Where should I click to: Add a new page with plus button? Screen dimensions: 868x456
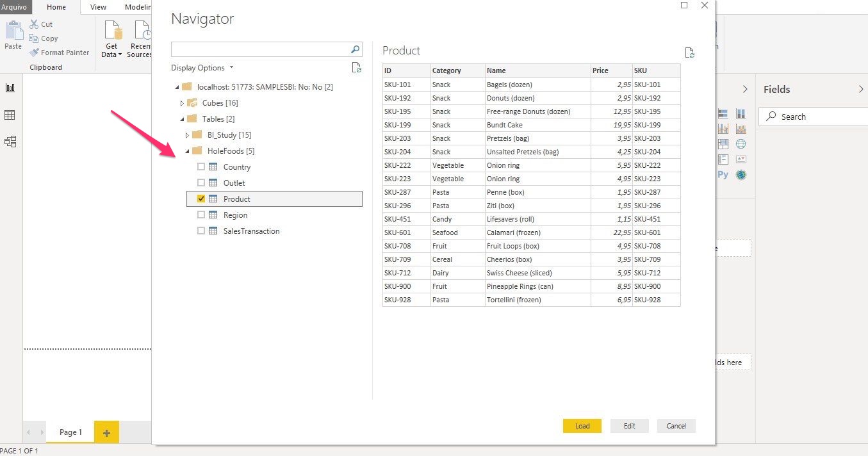point(106,433)
